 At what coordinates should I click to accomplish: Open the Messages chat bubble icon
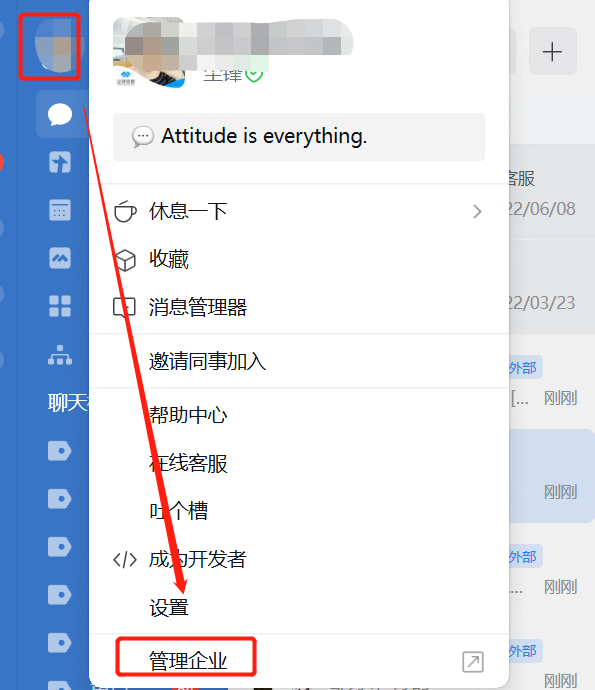(60, 114)
